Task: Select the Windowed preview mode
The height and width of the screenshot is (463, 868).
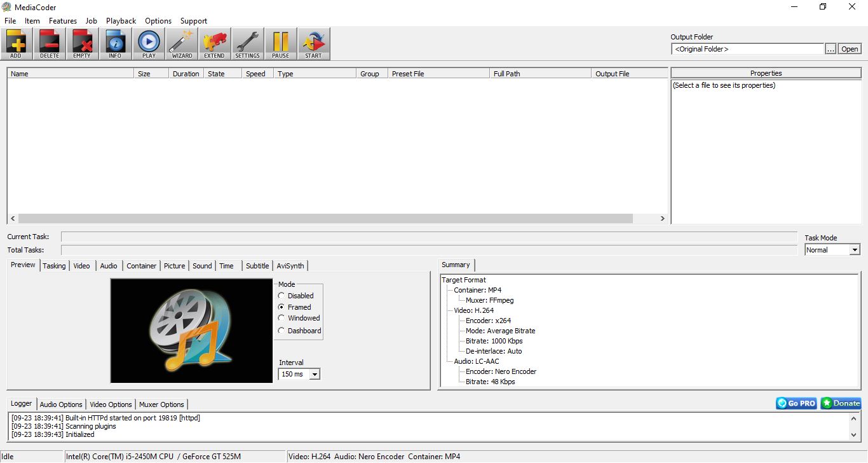Action: 299,318
